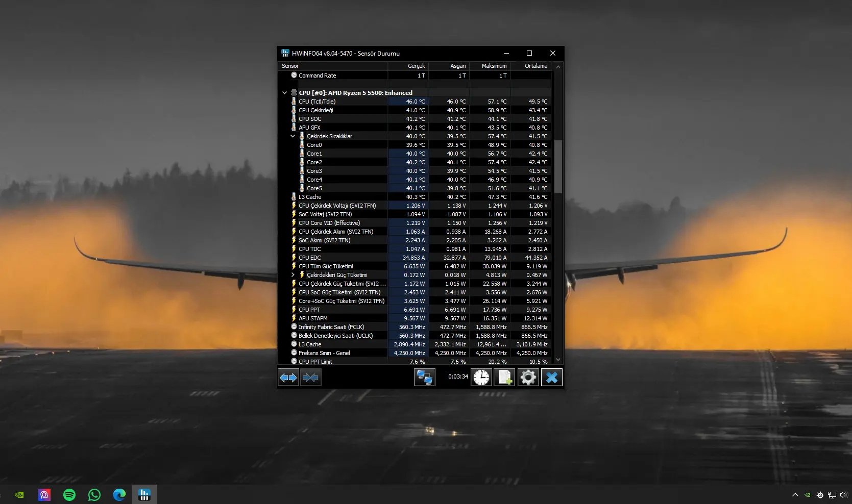The height and width of the screenshot is (504, 852).
Task: Expand the Çekirdekleri Güç Tüketimi group
Action: pyautogui.click(x=293, y=275)
